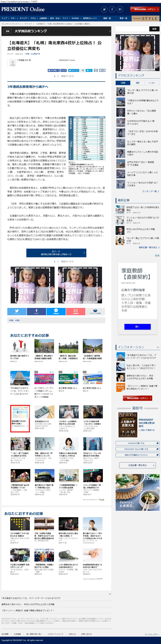The height and width of the screenshot is (644, 161).
Task: Open 無料会員登録・ログイン in the header
Action: (x=145, y=9)
